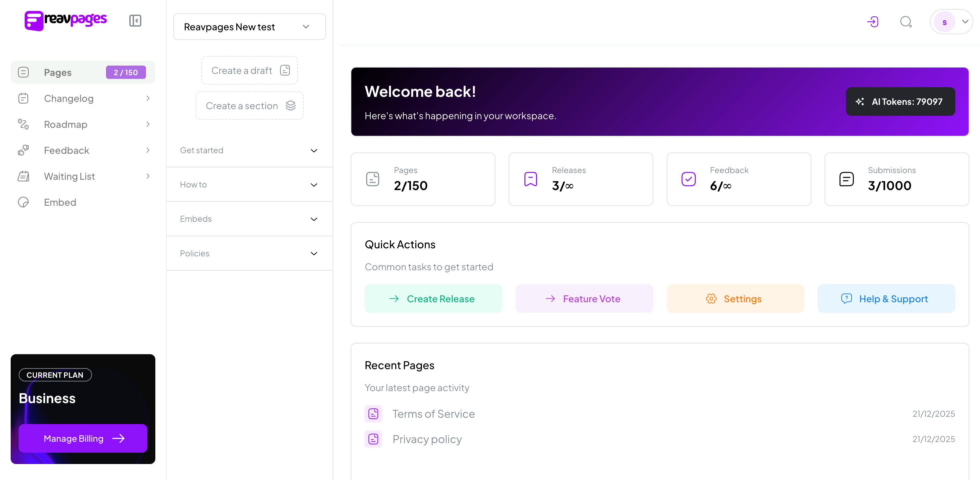Click the login arrow icon in the top bar
The height and width of the screenshot is (480, 980).
point(873,22)
